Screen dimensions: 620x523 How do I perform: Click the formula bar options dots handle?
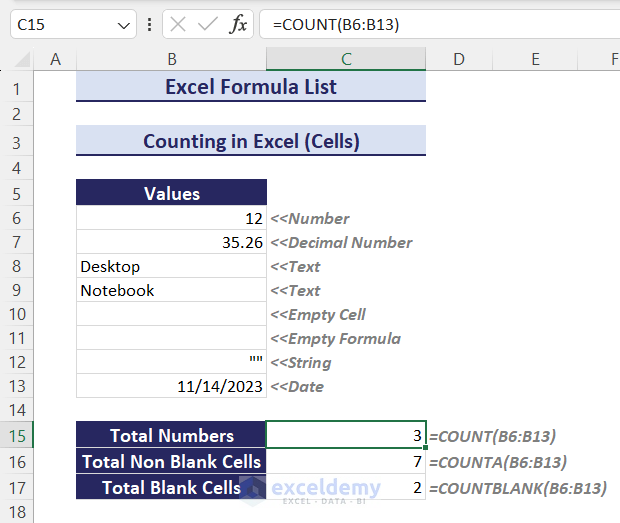coord(149,25)
